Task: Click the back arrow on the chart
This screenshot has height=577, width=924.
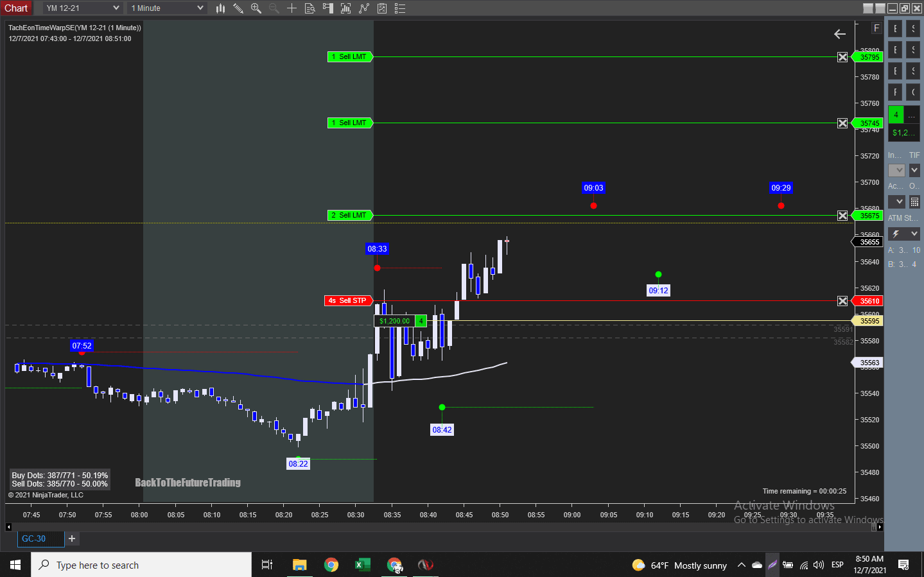Action: click(840, 34)
